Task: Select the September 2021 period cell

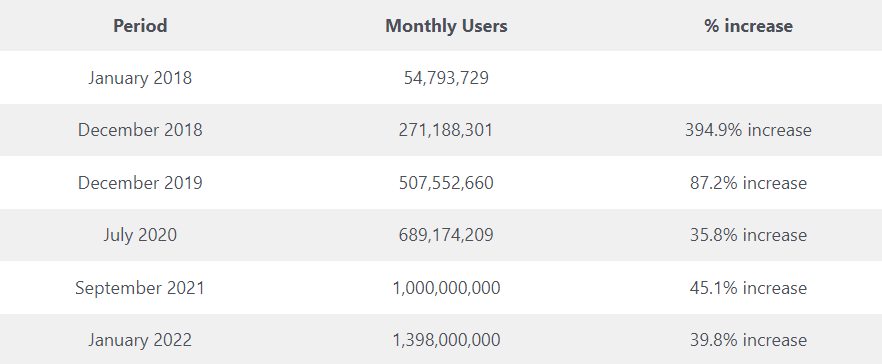Action: click(140, 287)
